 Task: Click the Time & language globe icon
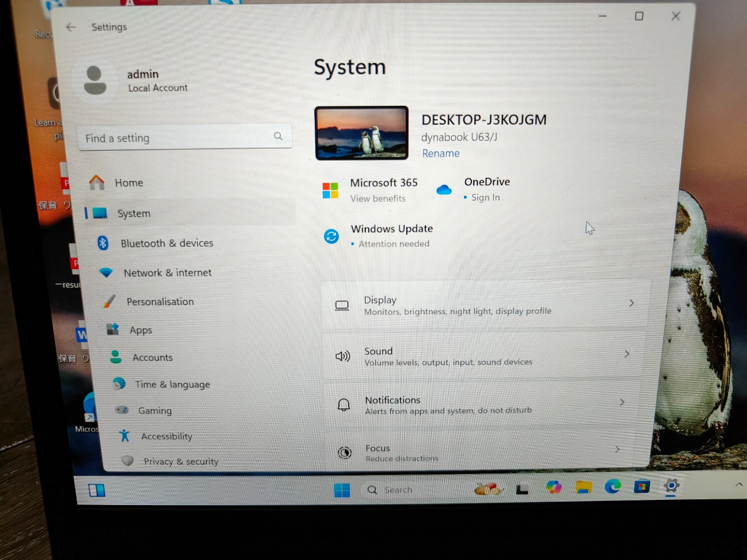(x=119, y=384)
